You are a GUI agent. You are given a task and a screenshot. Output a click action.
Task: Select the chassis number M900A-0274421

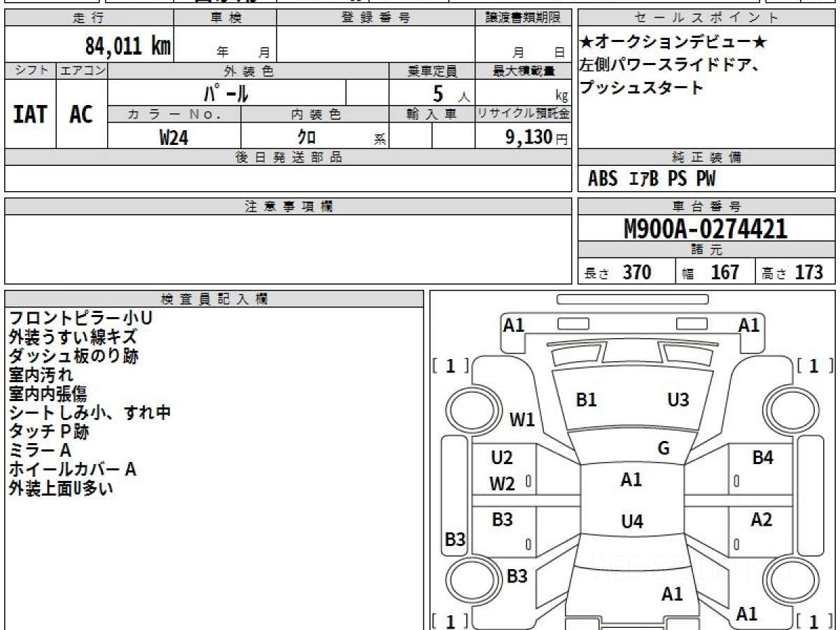[706, 229]
